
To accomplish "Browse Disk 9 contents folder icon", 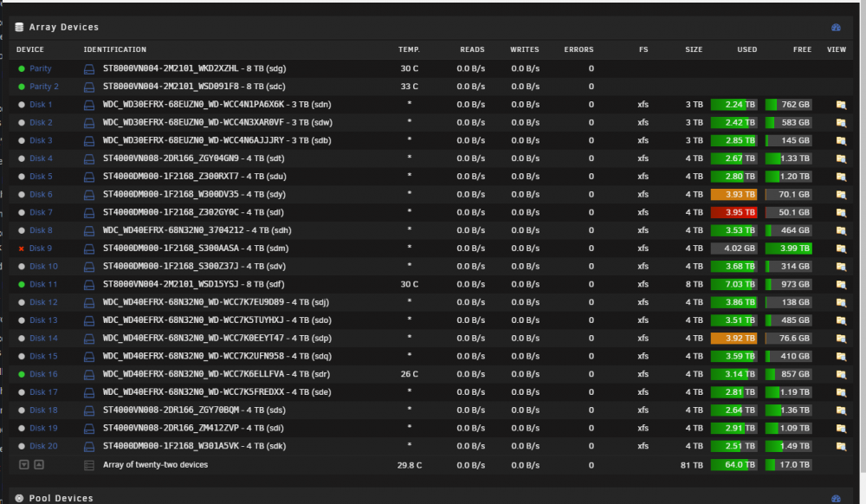I will click(841, 249).
